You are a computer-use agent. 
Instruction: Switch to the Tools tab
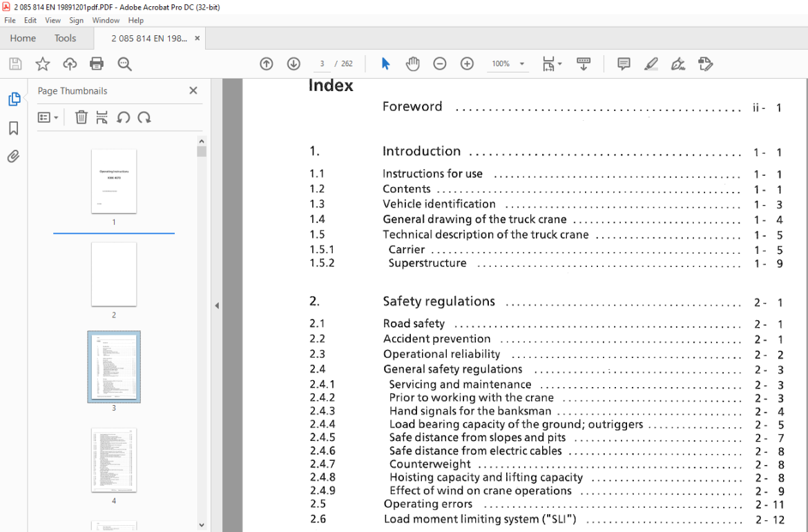click(65, 38)
